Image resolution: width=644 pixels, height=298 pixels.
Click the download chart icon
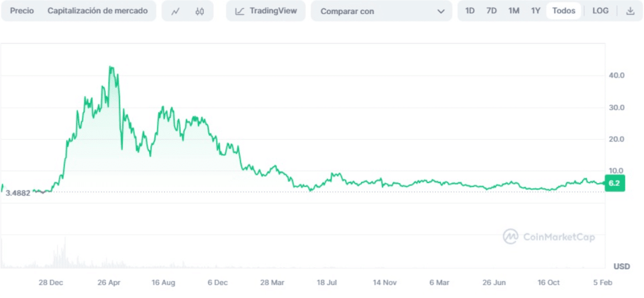[630, 11]
